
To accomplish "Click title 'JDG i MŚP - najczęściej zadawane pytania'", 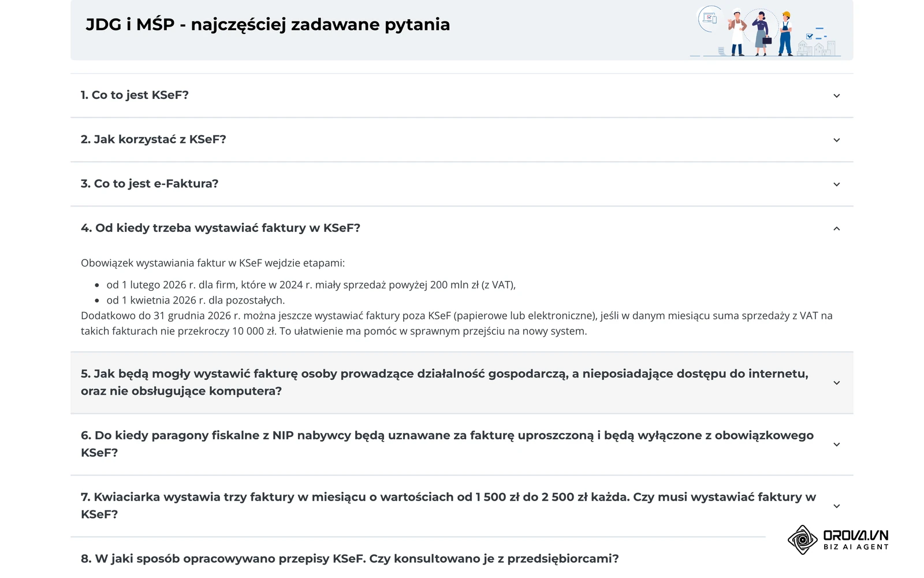I will pyautogui.click(x=268, y=24).
